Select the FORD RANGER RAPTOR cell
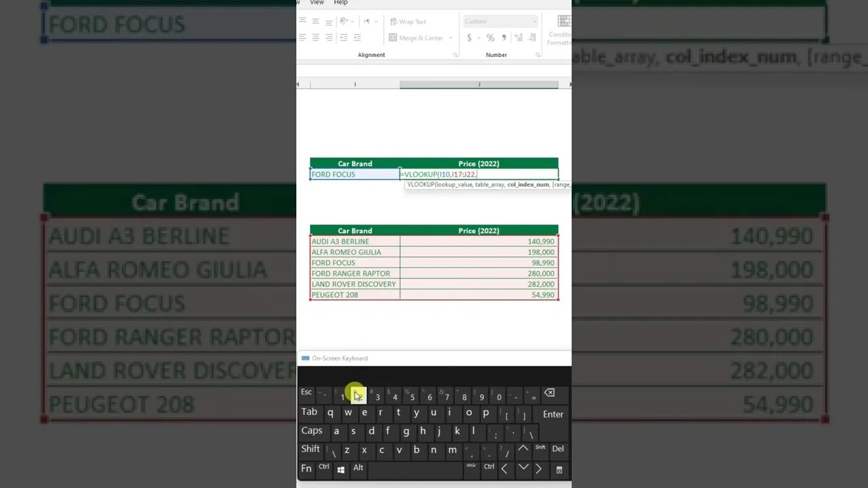This screenshot has width=868, height=488. coord(355,273)
